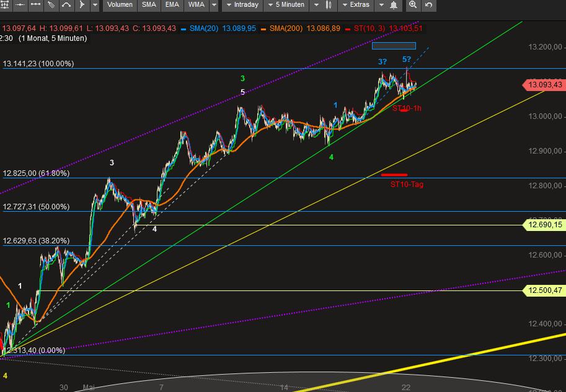Viewport: 566px width, 392px height.
Task: Select the trendline segment tool
Action: (x=35, y=6)
